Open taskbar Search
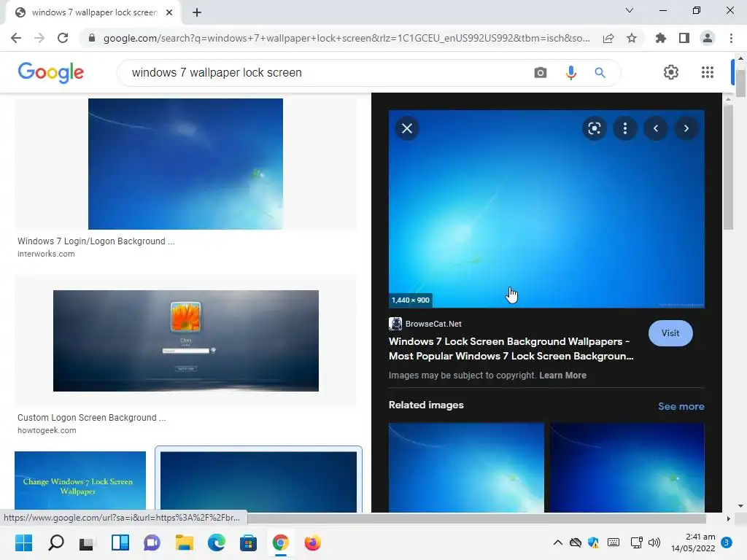Screen dimensions: 747x560 click(x=55, y=542)
